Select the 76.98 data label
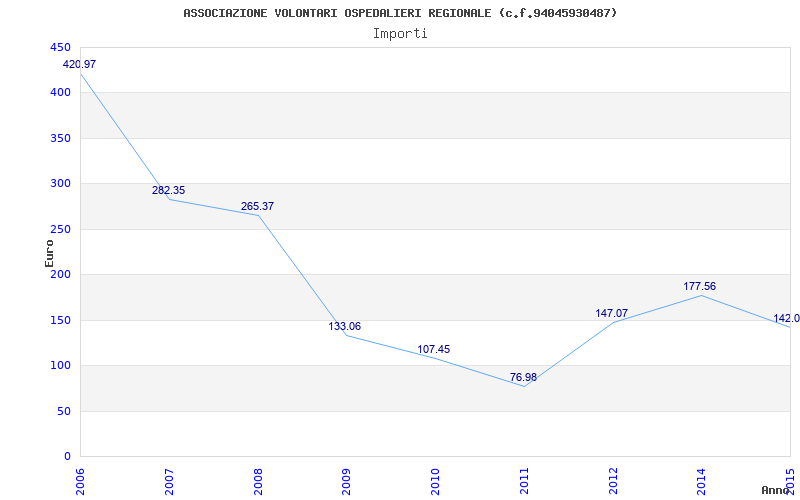This screenshot has width=800, height=500. [x=523, y=378]
